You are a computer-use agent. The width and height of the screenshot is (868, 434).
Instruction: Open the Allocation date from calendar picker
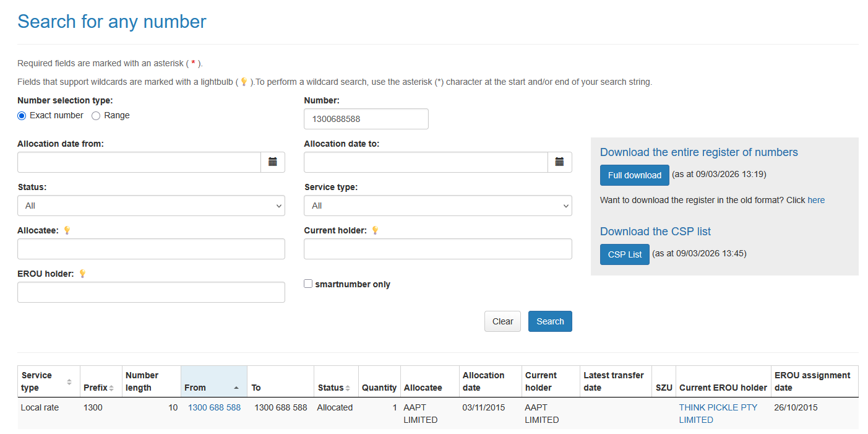coord(272,162)
